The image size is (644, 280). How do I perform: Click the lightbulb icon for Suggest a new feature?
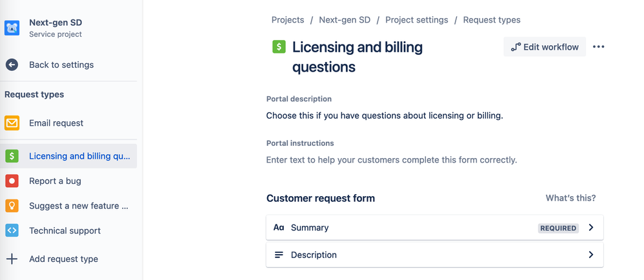tap(12, 206)
